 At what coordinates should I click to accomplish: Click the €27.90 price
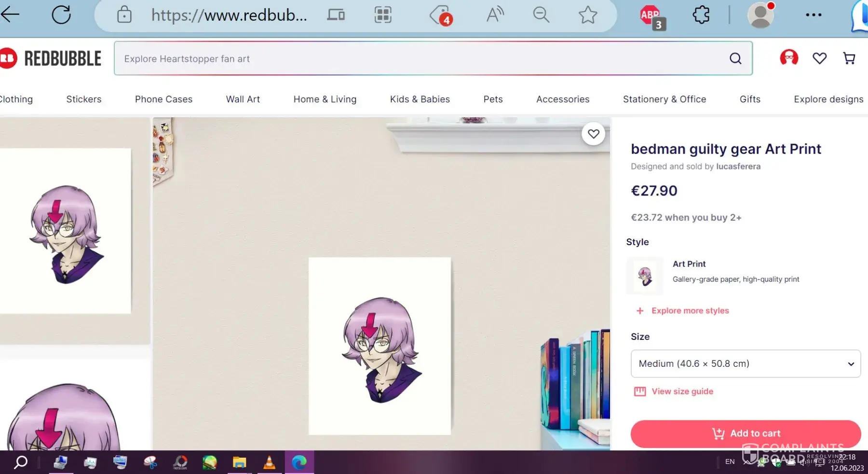654,191
